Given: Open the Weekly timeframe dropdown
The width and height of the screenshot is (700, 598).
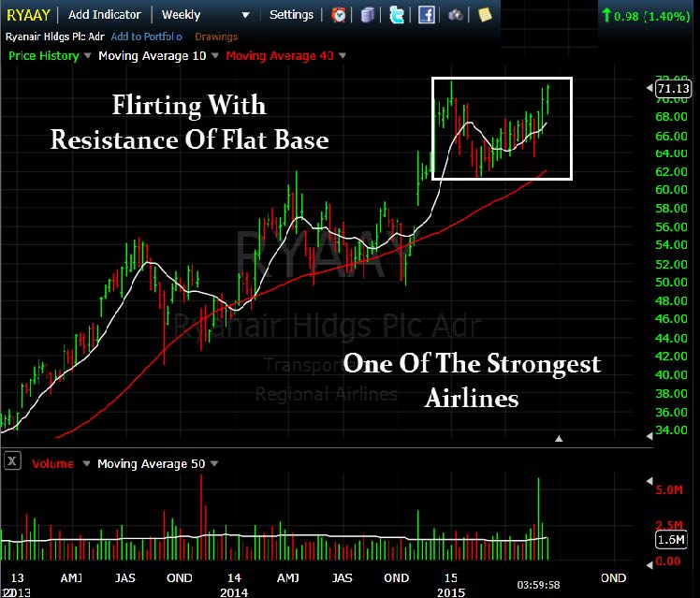Looking at the screenshot, I should point(245,15).
